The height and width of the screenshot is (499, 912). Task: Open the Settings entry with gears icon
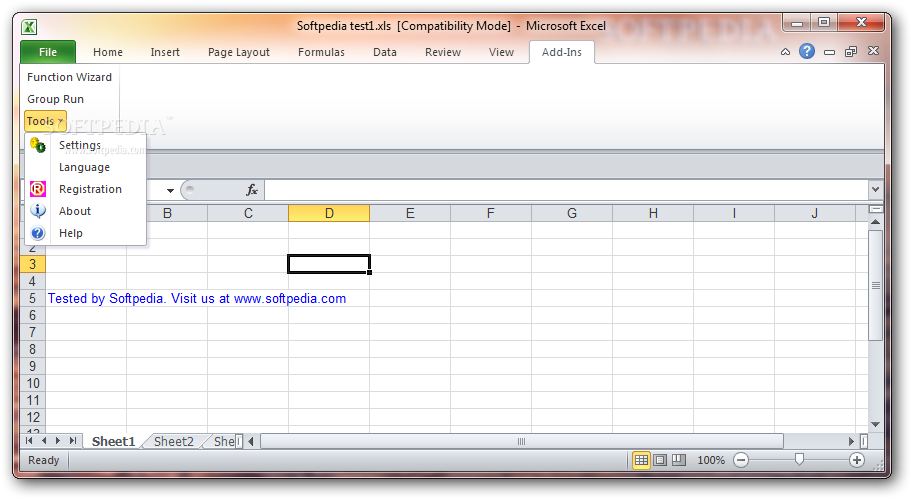[x=38, y=145]
